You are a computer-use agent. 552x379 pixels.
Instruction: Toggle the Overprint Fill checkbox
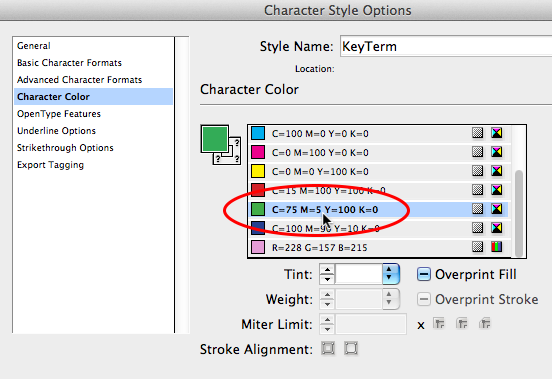coord(424,274)
